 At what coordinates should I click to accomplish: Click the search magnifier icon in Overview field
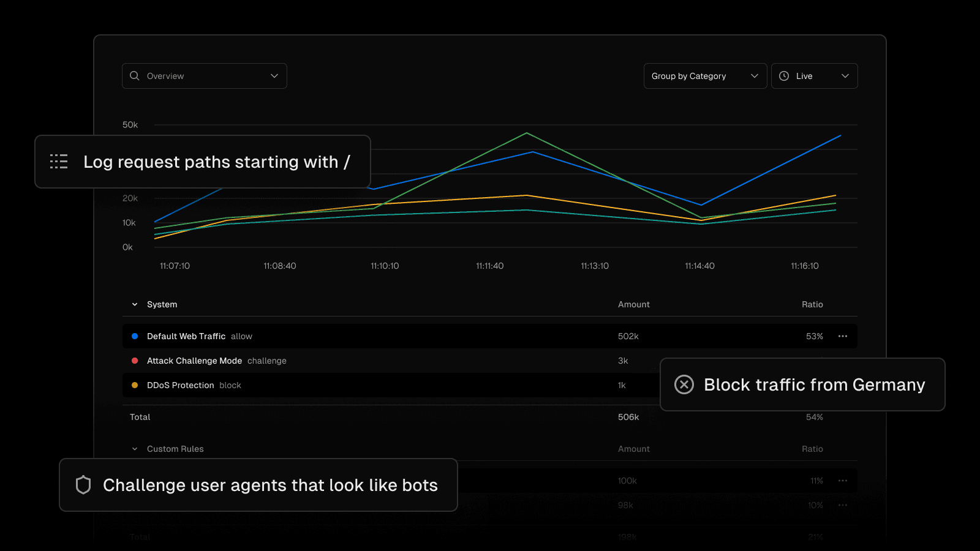(x=135, y=76)
